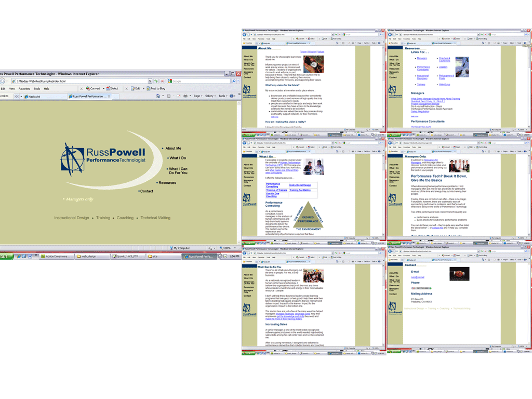
Task: Click the security zone icon in status bar
Action: tap(171, 248)
